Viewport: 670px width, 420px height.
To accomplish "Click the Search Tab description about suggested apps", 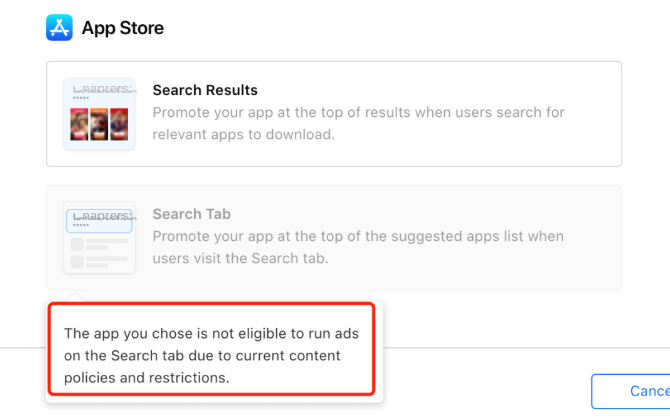I will pos(358,247).
